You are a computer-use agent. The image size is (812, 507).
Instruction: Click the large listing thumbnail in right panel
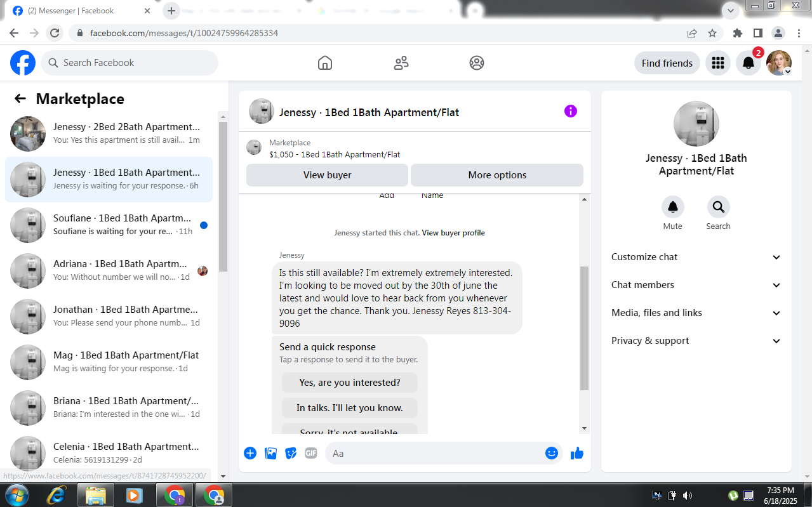[696, 124]
